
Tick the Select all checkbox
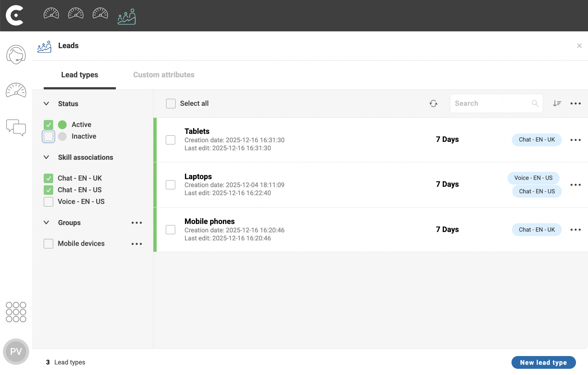(x=171, y=104)
